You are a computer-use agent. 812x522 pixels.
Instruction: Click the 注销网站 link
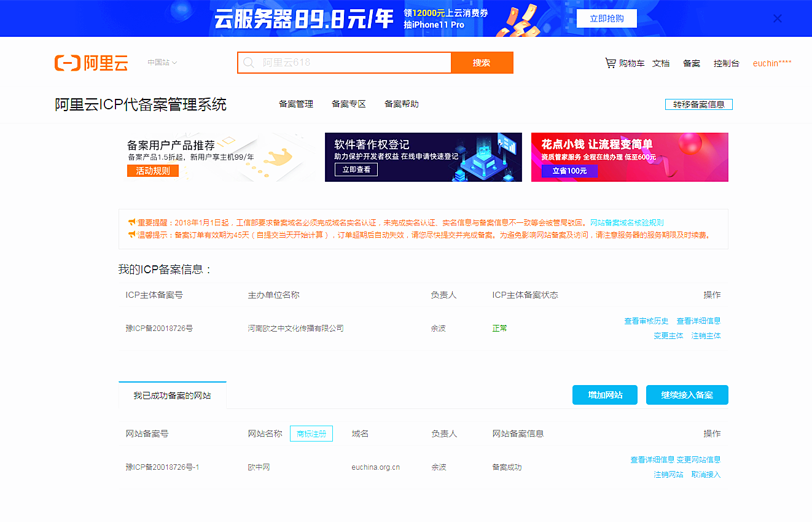(668, 475)
